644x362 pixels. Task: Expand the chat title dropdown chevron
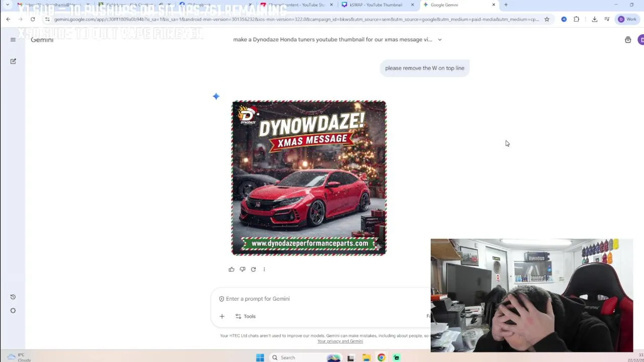pyautogui.click(x=440, y=40)
